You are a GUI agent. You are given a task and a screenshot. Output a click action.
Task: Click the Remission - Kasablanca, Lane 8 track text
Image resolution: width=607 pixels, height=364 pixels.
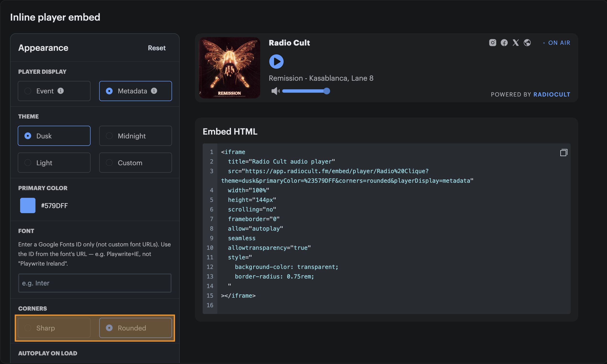pyautogui.click(x=321, y=78)
